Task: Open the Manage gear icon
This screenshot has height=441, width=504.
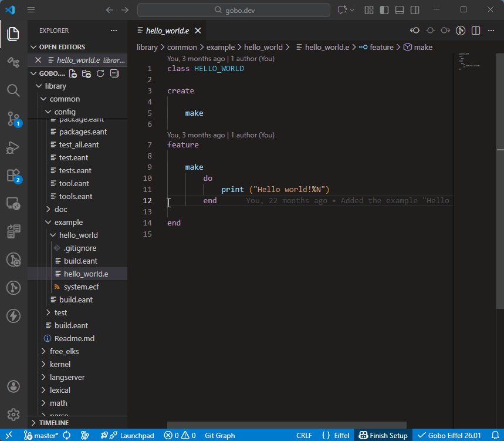Action: click(x=13, y=415)
